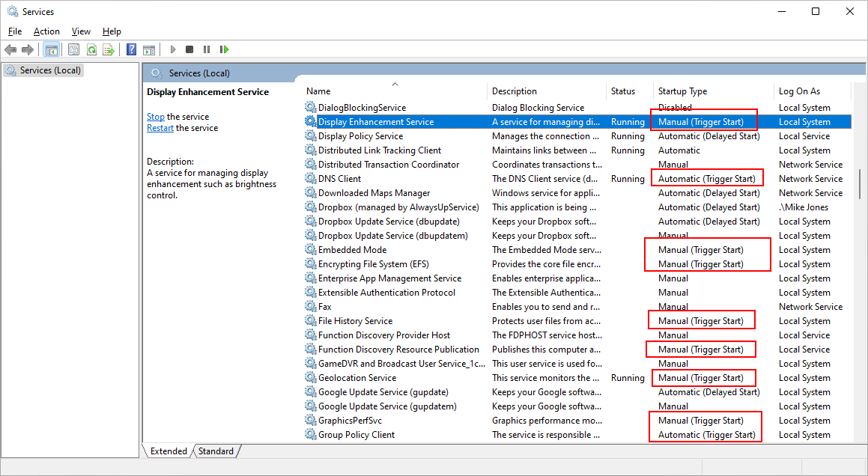
Task: Select Dropbox Update Service (dbupdate) row
Action: click(x=389, y=222)
